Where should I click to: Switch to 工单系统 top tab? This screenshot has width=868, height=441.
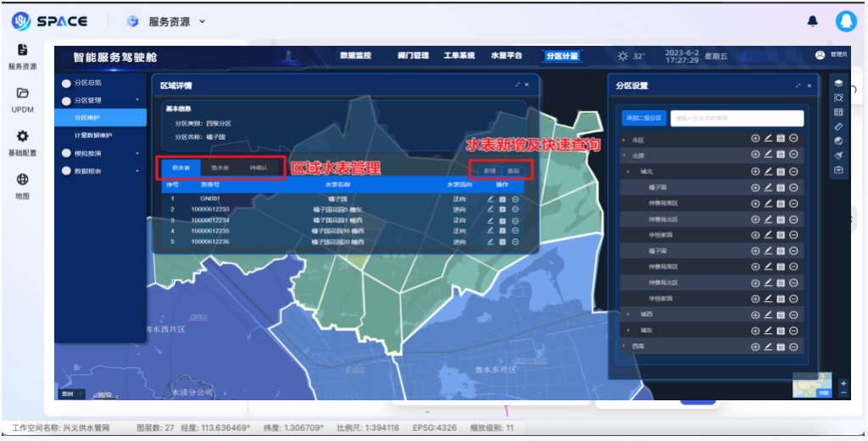[x=459, y=55]
